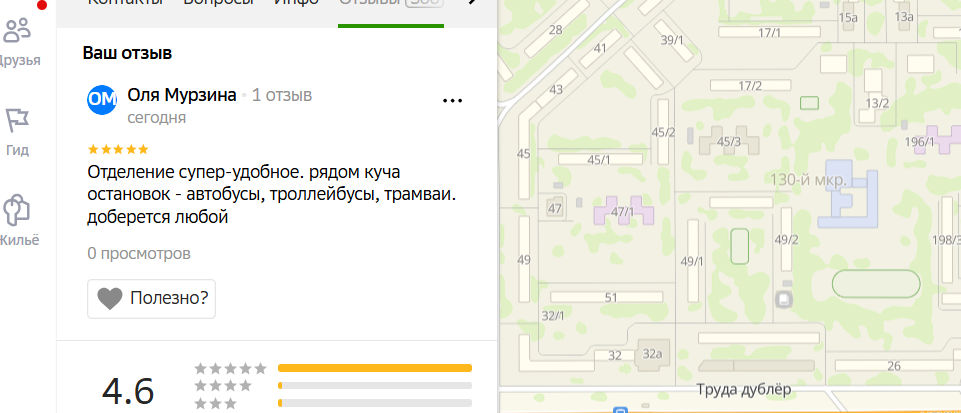
Task: Select the three-star rating bar
Action: [x=375, y=403]
